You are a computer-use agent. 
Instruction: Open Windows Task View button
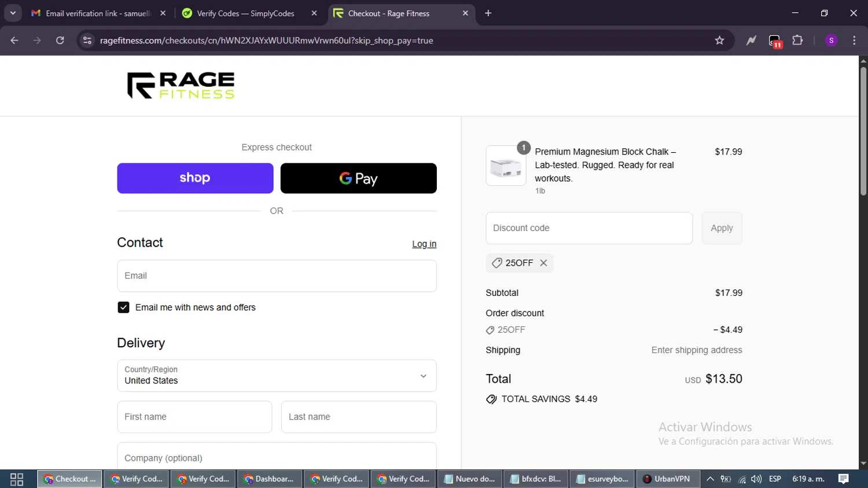[17, 479]
